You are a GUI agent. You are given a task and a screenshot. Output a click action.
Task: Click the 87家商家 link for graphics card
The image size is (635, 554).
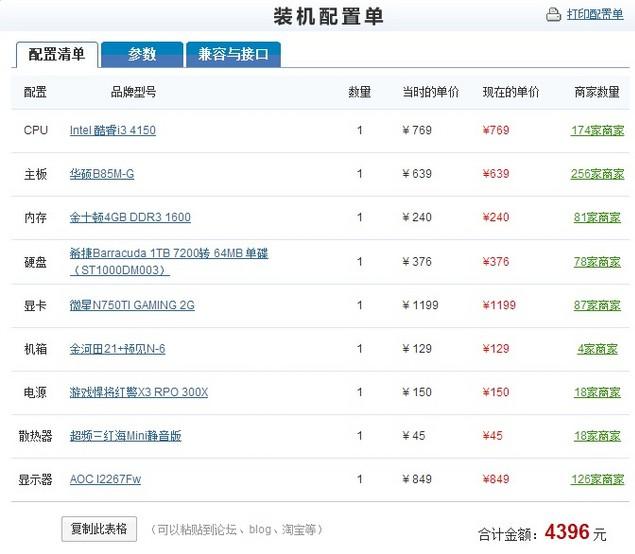click(x=597, y=305)
